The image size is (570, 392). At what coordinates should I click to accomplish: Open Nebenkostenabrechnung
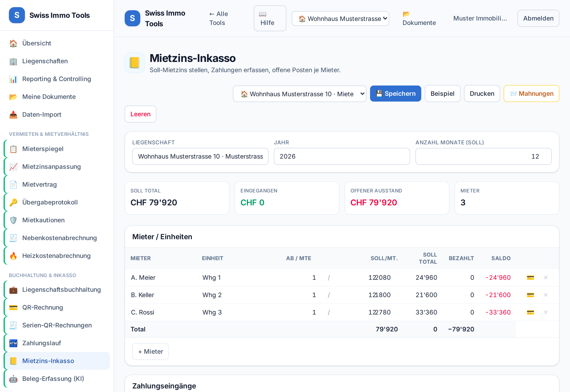pos(57,238)
